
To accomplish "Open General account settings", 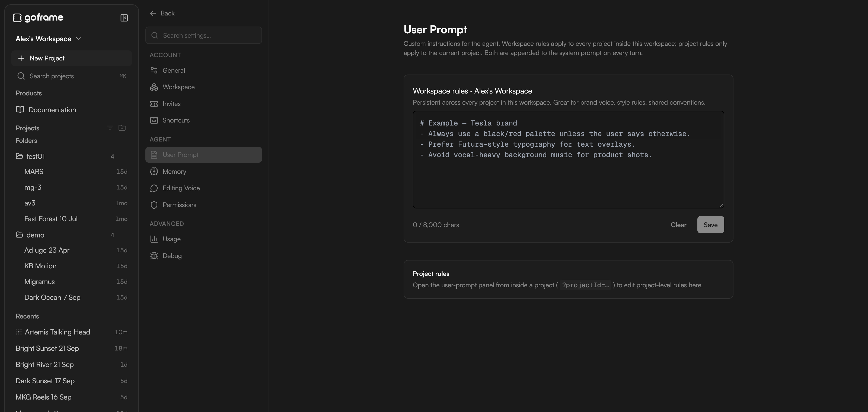I will coord(203,70).
